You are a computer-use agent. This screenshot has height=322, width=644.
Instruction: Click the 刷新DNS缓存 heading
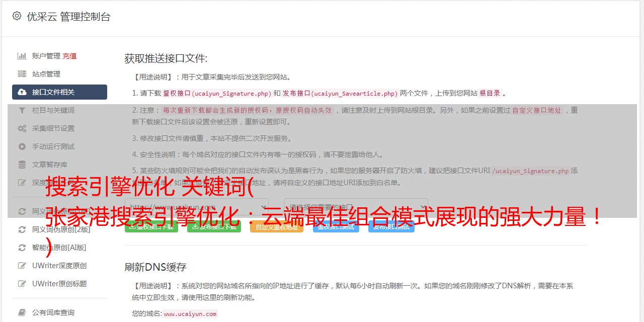click(155, 267)
